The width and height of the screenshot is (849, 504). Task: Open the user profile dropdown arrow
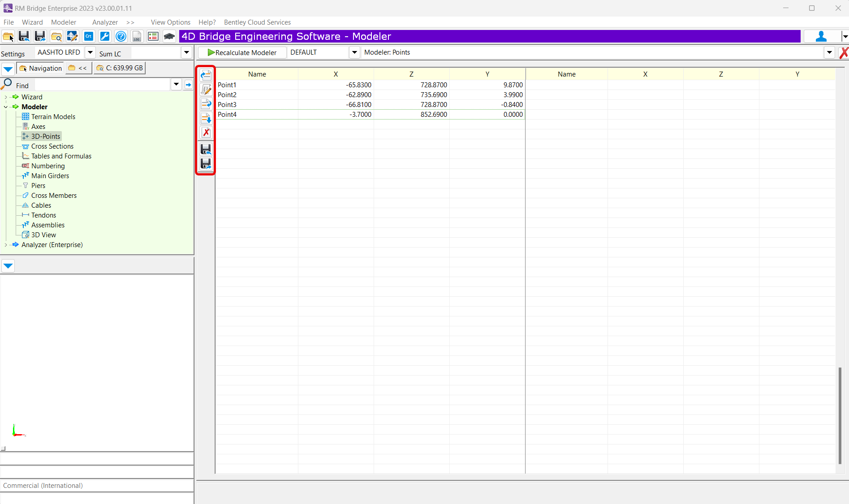click(845, 37)
